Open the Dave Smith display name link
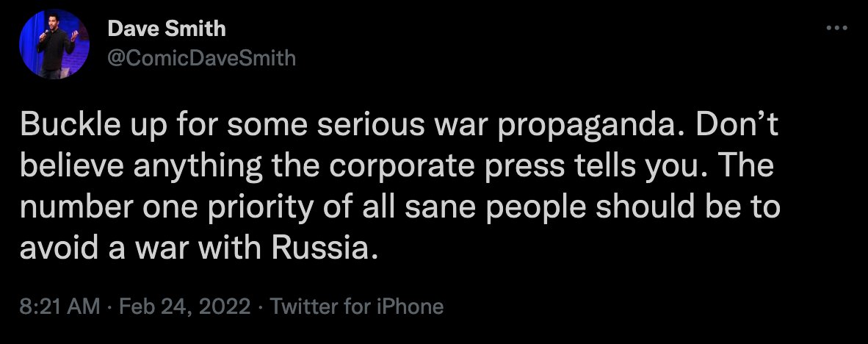Image resolution: width=868 pixels, height=344 pixels. [x=167, y=29]
